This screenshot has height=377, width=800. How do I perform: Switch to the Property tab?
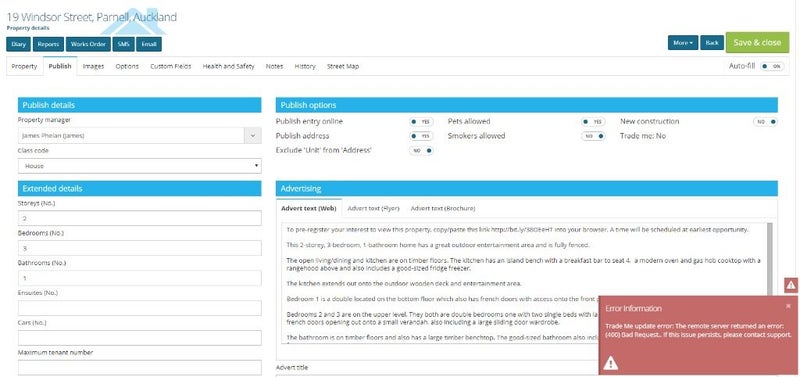(x=24, y=66)
